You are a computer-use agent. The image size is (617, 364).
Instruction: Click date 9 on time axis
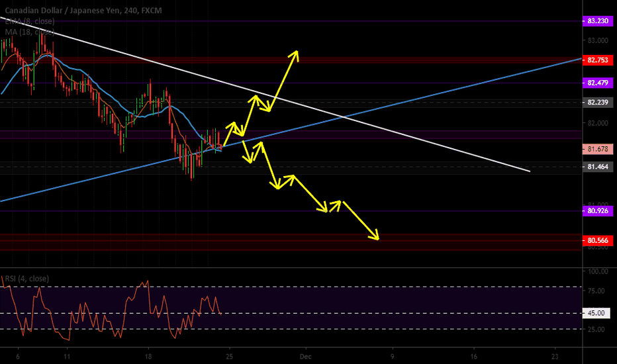(x=393, y=357)
